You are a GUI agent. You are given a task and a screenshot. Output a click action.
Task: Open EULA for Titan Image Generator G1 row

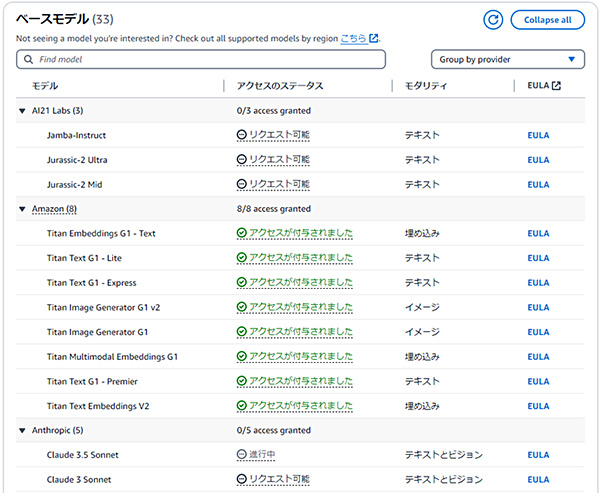click(538, 332)
